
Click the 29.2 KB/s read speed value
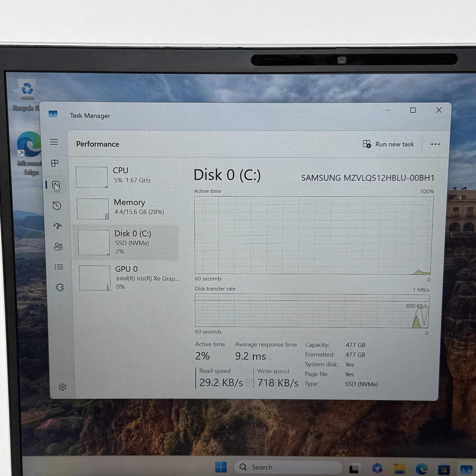[221, 383]
